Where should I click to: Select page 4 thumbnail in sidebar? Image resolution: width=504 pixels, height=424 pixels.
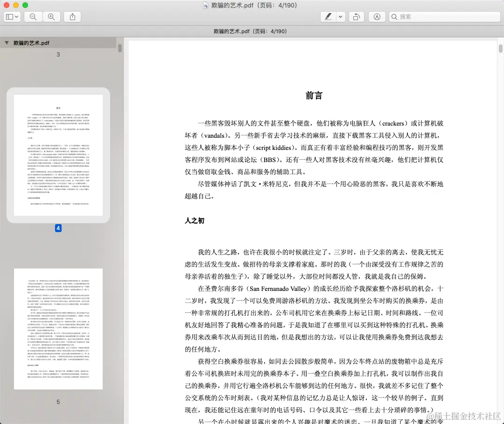pyautogui.click(x=58, y=155)
